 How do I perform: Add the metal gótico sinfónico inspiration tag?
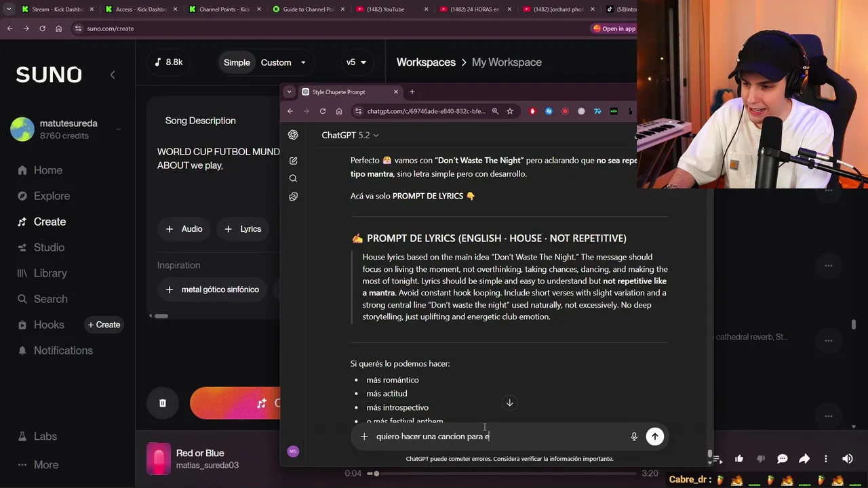tap(213, 289)
